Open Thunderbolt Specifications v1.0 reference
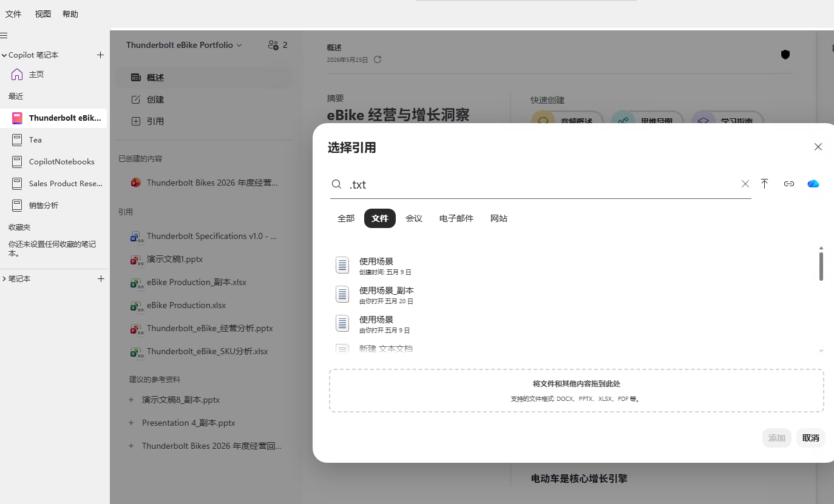Image resolution: width=834 pixels, height=504 pixels. pos(203,237)
